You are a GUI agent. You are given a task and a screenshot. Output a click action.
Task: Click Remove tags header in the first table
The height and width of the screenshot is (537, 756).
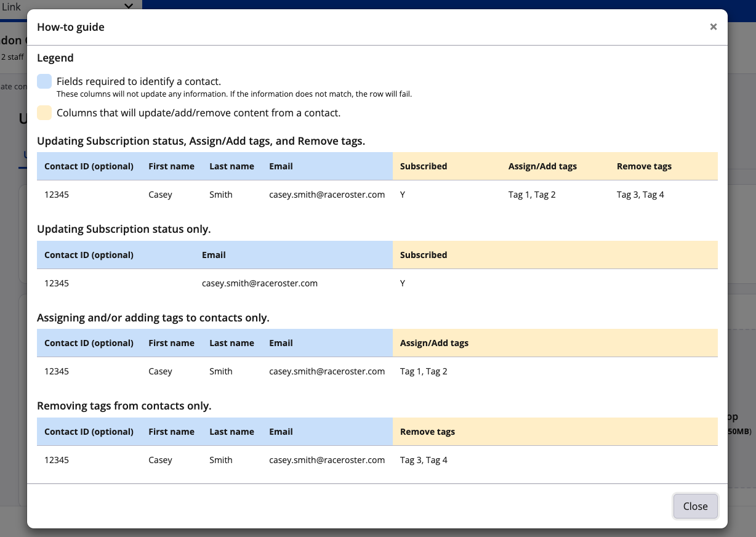click(x=644, y=166)
